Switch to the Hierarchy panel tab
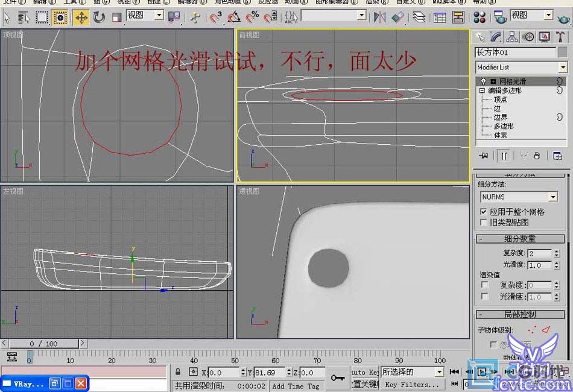Screen dimensions: 573x392 click(512, 37)
